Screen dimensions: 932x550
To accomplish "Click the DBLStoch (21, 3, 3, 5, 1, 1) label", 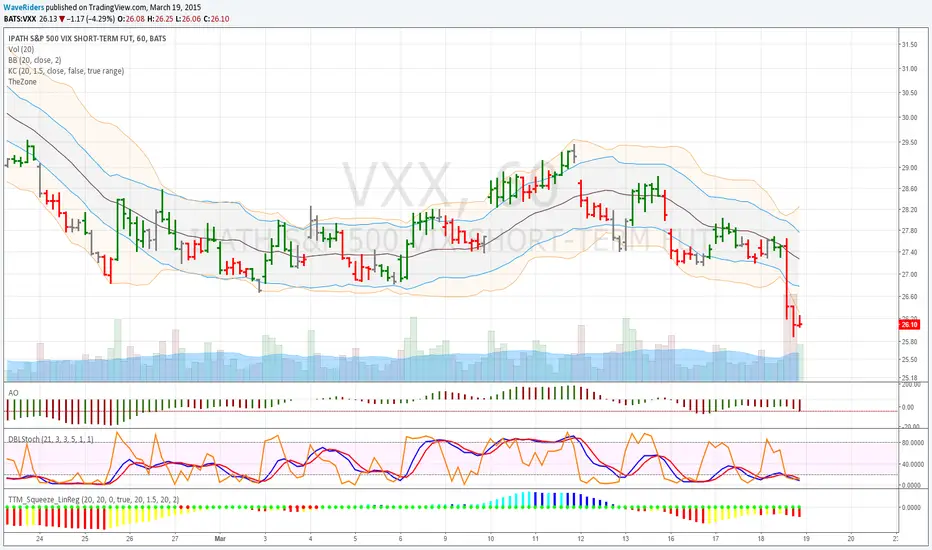I will pyautogui.click(x=51, y=439).
